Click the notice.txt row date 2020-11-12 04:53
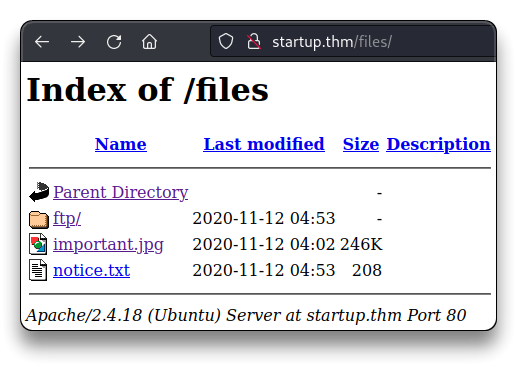The image size is (517, 366). (264, 270)
